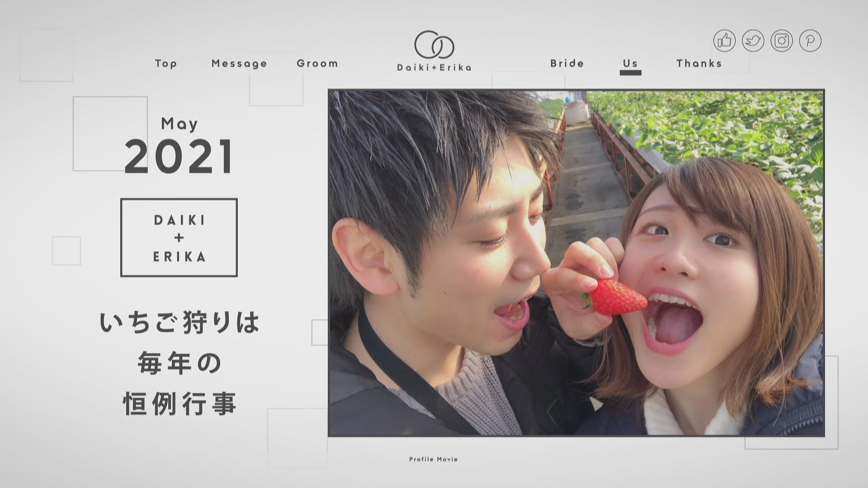Click the いちご狩りは caption line
The image size is (868, 488).
179,322
